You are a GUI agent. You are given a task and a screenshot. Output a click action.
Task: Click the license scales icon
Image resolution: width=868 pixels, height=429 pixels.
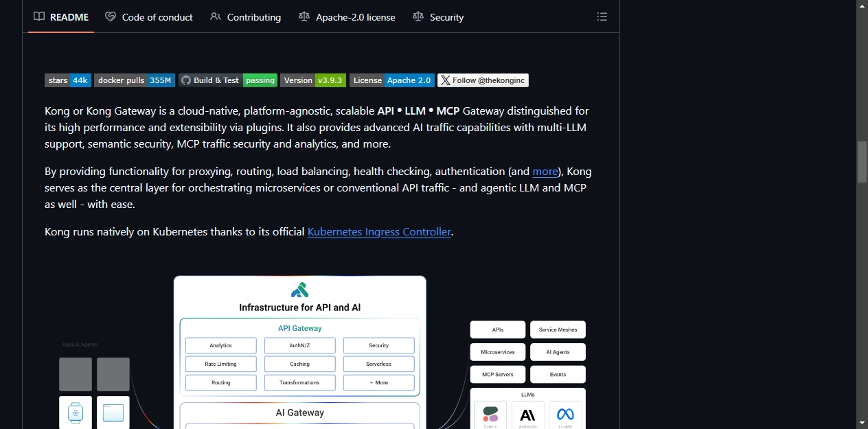pyautogui.click(x=304, y=16)
